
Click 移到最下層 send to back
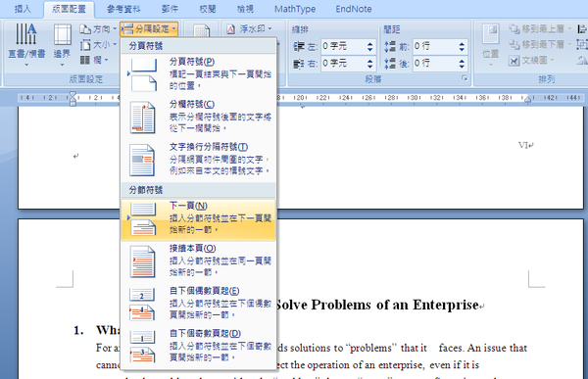coord(540,45)
